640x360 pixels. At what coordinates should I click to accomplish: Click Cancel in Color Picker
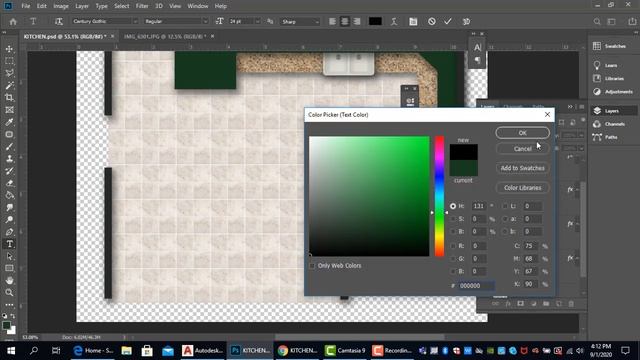(x=522, y=149)
